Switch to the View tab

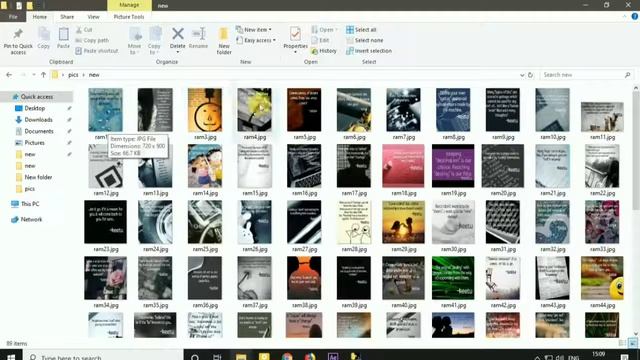[x=93, y=17]
